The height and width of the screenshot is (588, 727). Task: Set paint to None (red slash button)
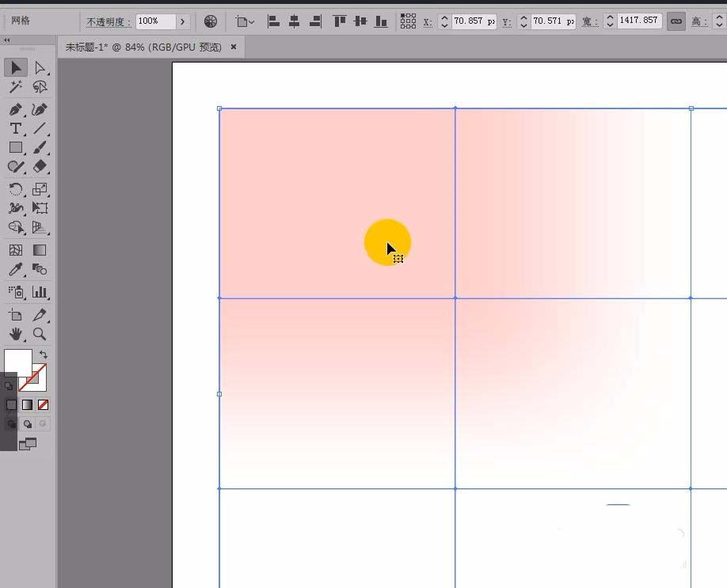[x=43, y=405]
